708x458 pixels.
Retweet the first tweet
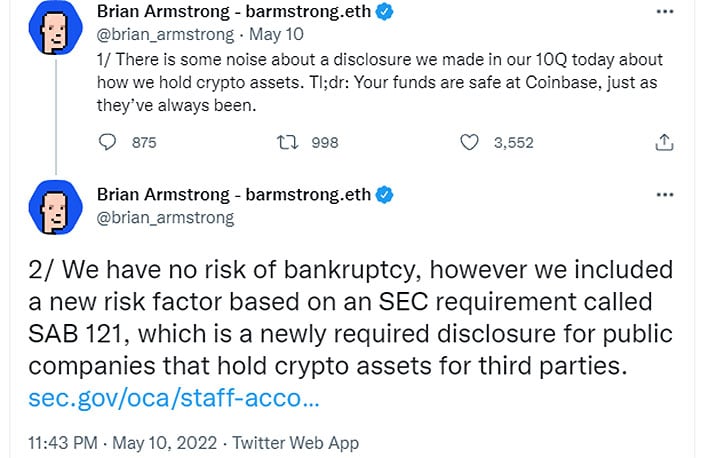[288, 142]
